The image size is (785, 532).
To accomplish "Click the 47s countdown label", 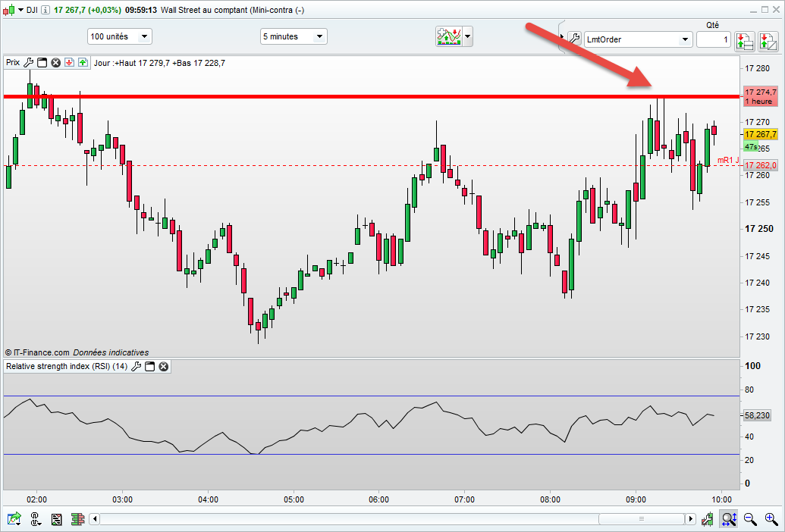I will [x=751, y=147].
